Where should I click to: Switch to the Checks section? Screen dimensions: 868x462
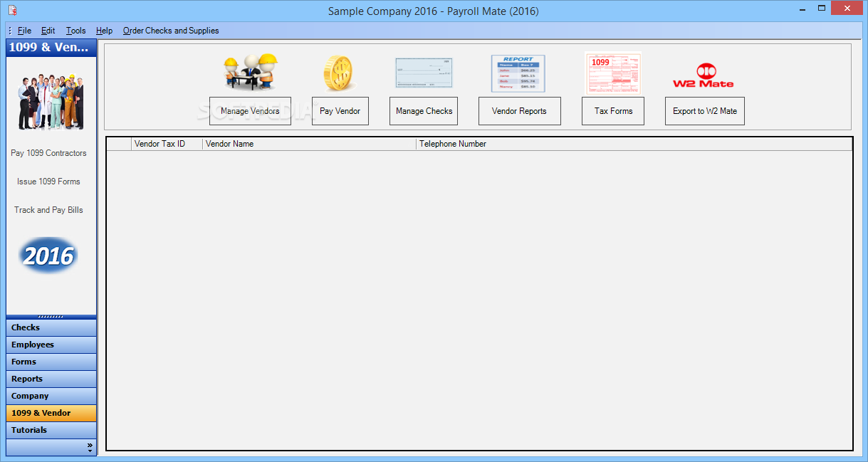click(x=51, y=327)
